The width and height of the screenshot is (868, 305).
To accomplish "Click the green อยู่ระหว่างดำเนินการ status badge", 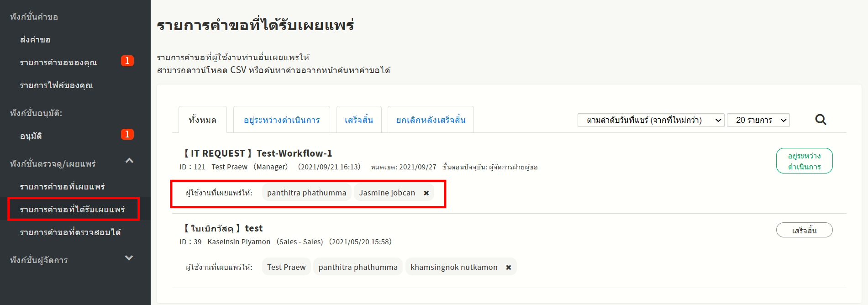I will pyautogui.click(x=804, y=161).
